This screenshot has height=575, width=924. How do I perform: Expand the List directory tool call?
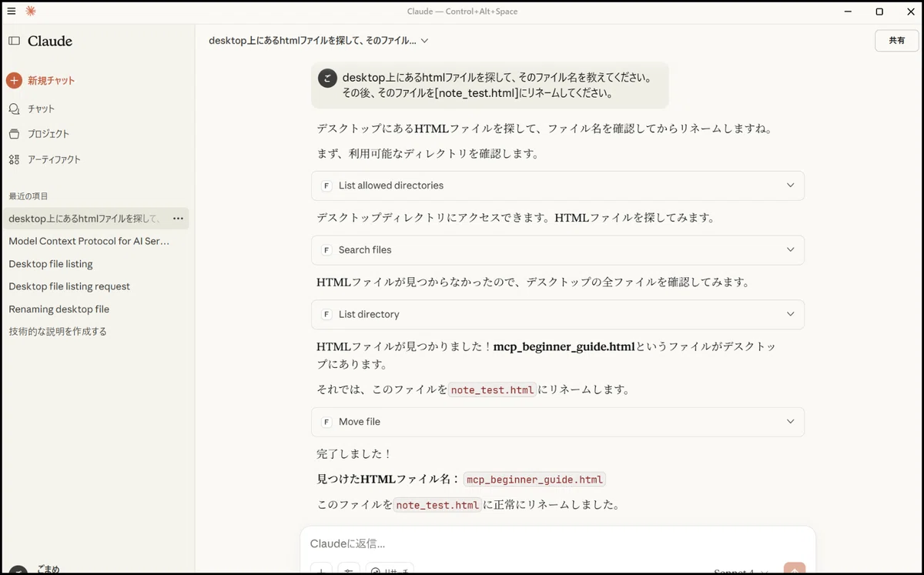(557, 315)
